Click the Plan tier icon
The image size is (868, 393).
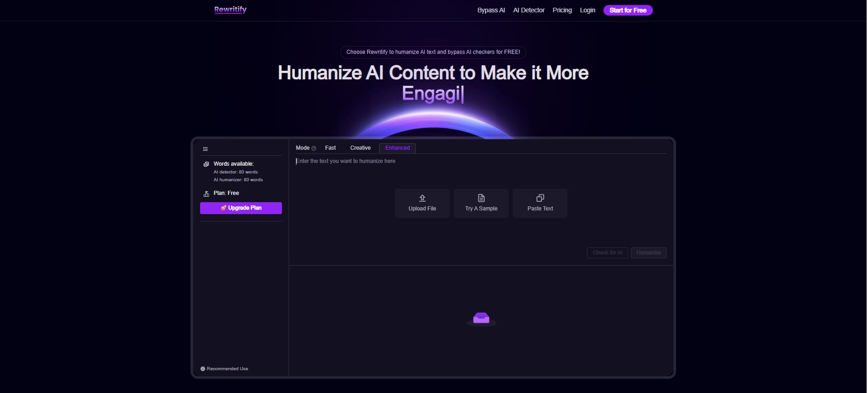206,194
